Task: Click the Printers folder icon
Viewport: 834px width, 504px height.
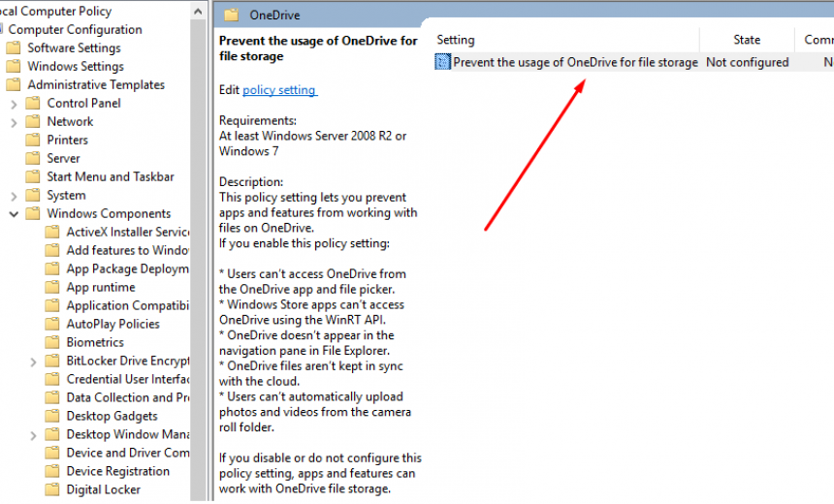Action: point(33,141)
